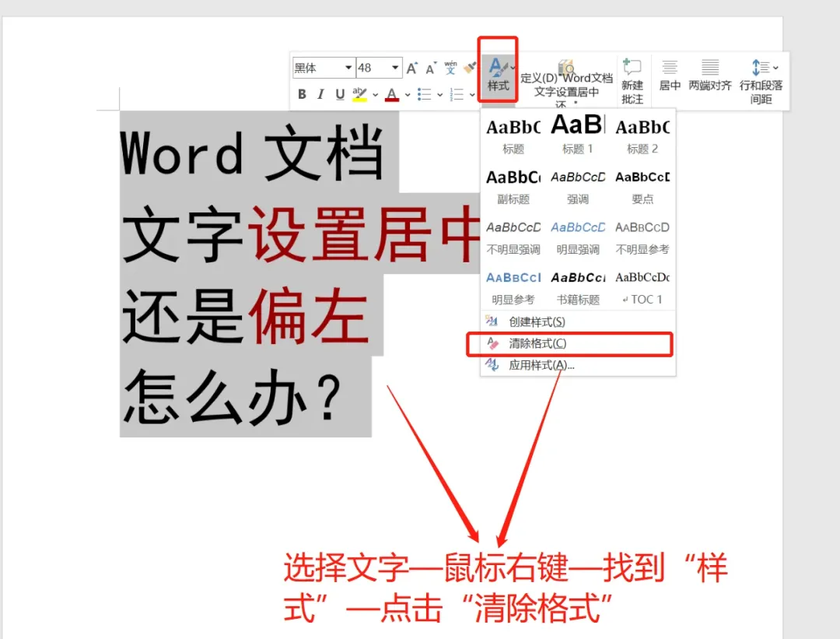This screenshot has width=840, height=639.
Task: Expand the highlight color dropdown arrow
Action: [375, 95]
